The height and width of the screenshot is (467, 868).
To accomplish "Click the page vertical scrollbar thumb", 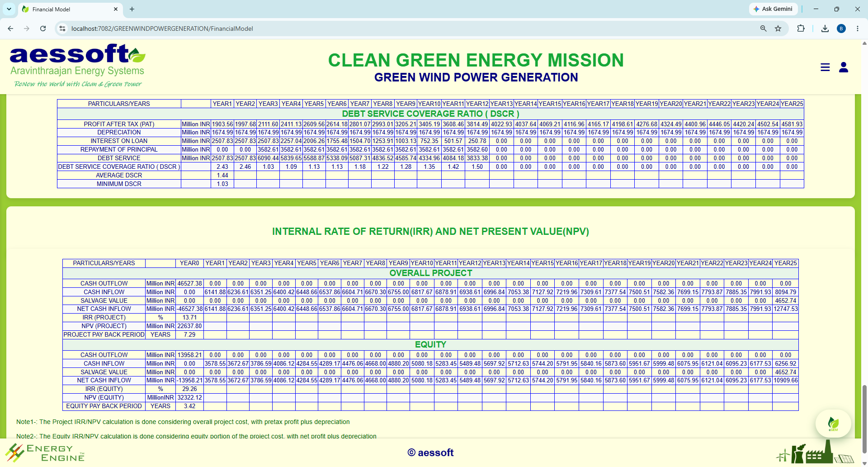I will click(864, 419).
